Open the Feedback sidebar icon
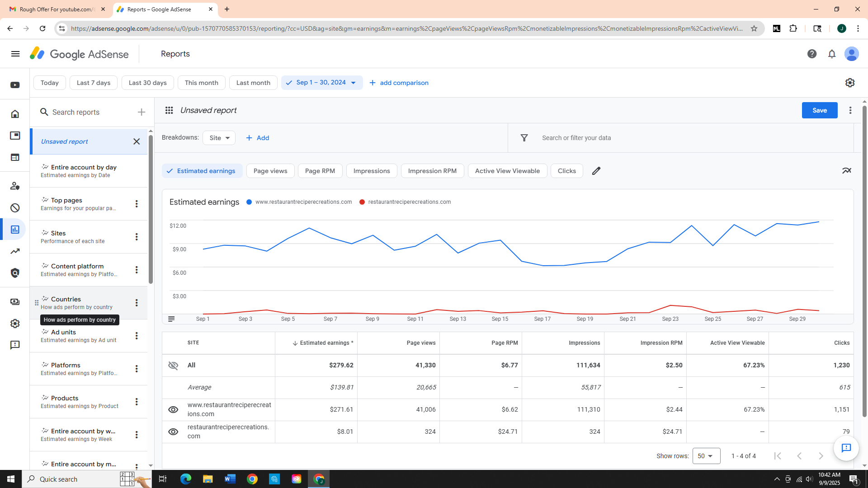The height and width of the screenshot is (488, 868). 15,345
